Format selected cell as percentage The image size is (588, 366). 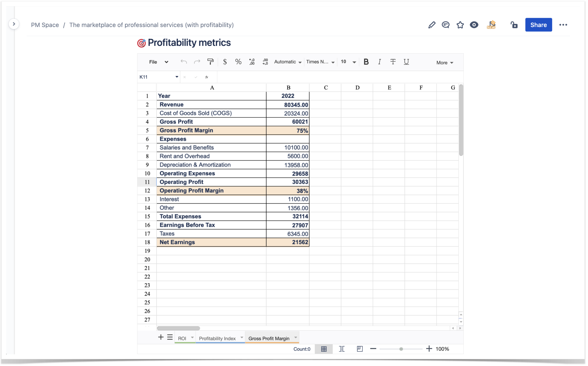(x=238, y=62)
